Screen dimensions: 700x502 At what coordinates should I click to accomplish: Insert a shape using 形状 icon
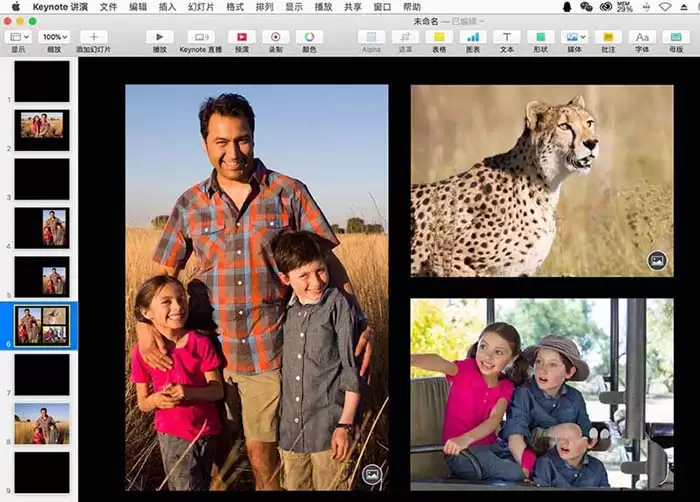[541, 37]
